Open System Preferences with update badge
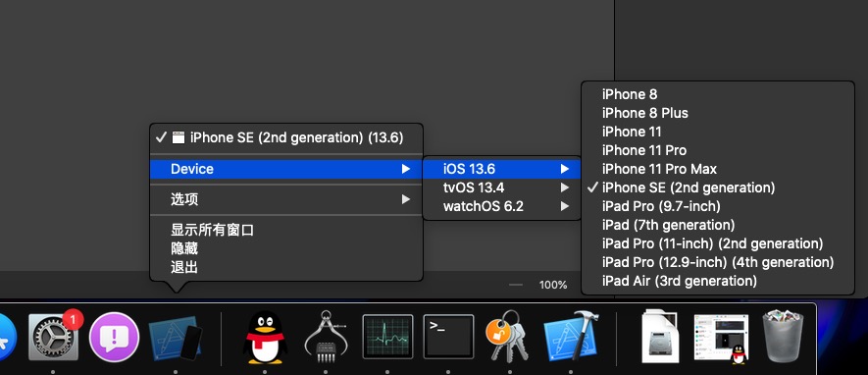Screen dimensions: 868x375 pos(54,336)
